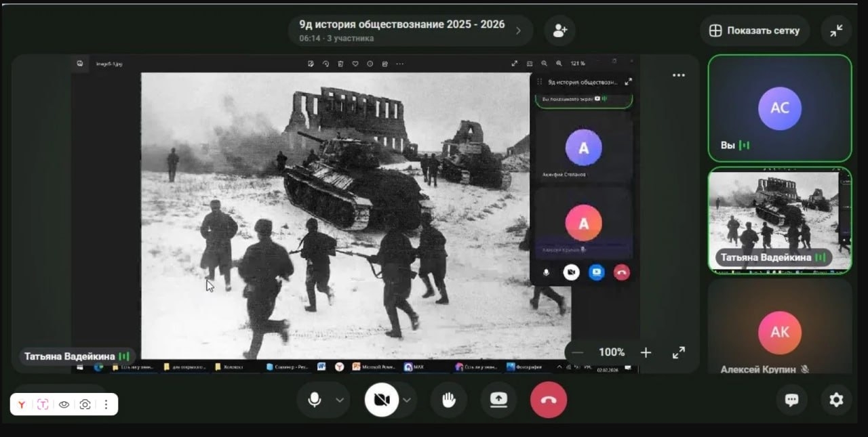Open the three-dot menu on shared screen

(678, 75)
